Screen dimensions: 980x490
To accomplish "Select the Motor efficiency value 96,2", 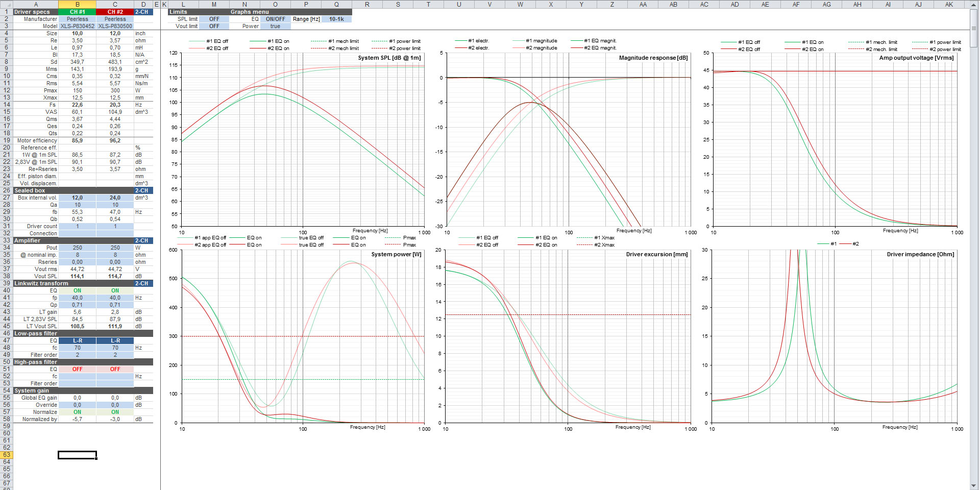I will pos(115,140).
